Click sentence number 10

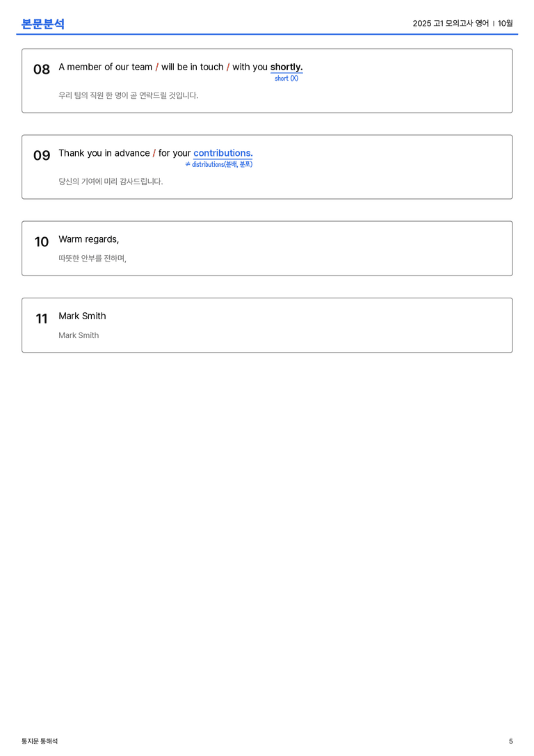42,241
